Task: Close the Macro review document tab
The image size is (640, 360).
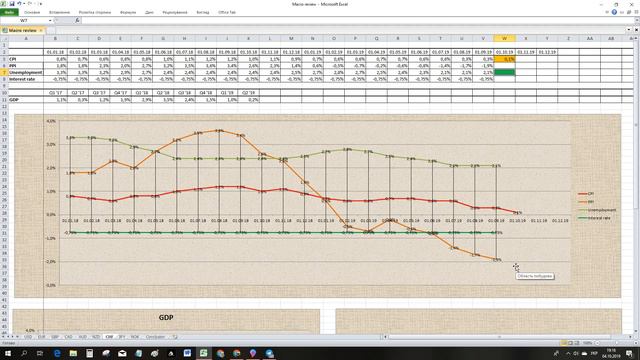Action: click(41, 30)
